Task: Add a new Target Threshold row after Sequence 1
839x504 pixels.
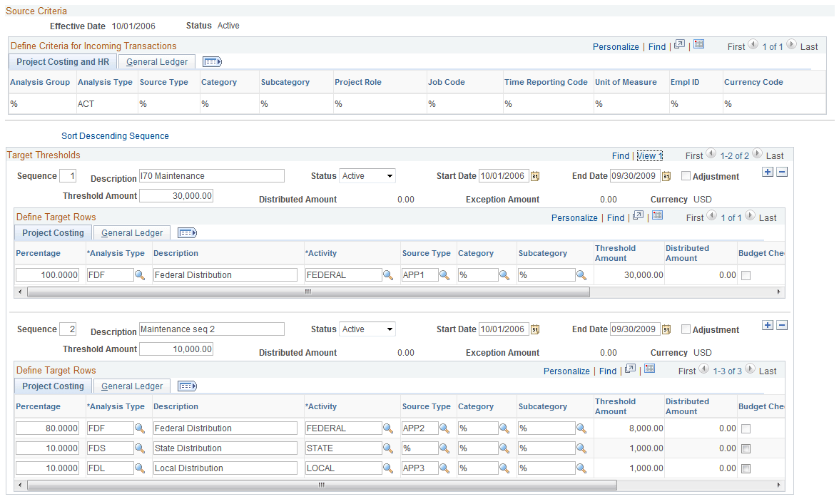Action: point(768,172)
